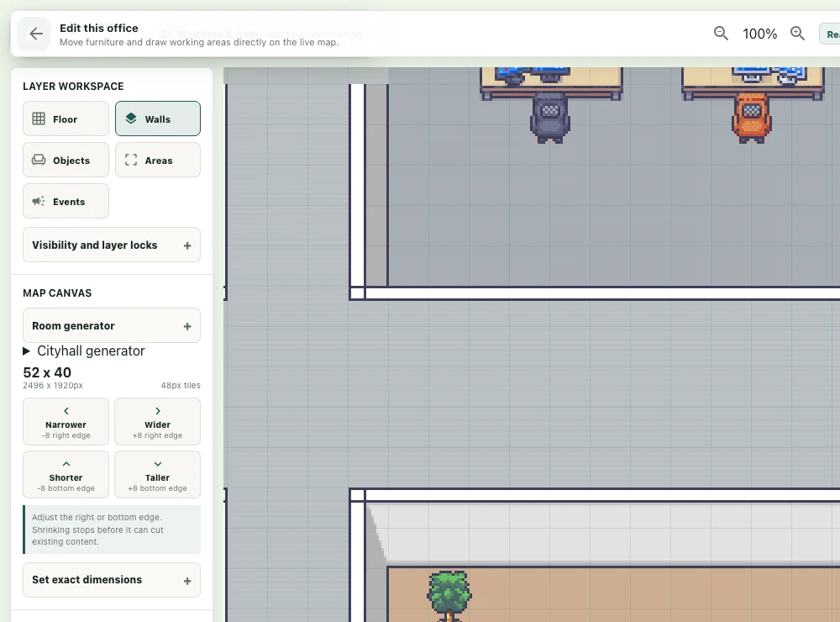Expand the Room generator section
Image resolution: width=840 pixels, height=622 pixels.
(x=112, y=325)
